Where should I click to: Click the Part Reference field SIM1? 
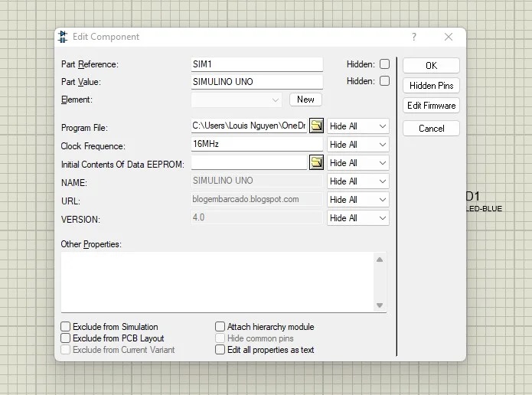[x=257, y=64]
